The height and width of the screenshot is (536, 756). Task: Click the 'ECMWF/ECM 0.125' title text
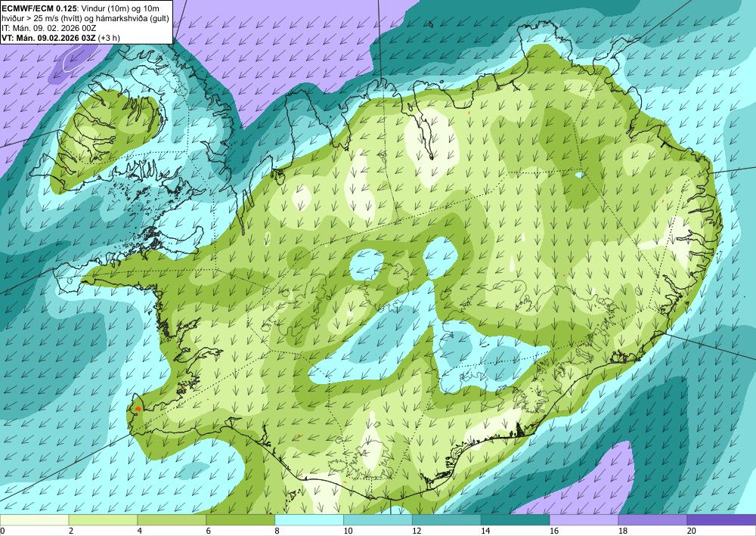coord(39,8)
